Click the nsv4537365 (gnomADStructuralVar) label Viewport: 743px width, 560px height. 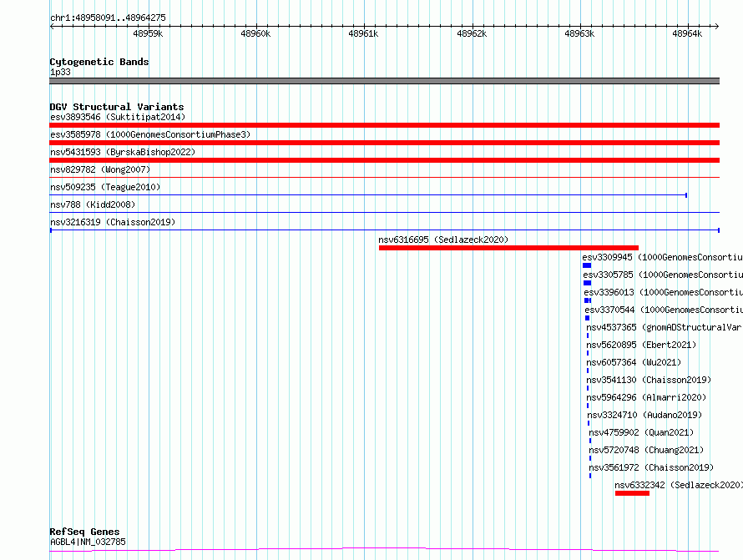coord(664,327)
